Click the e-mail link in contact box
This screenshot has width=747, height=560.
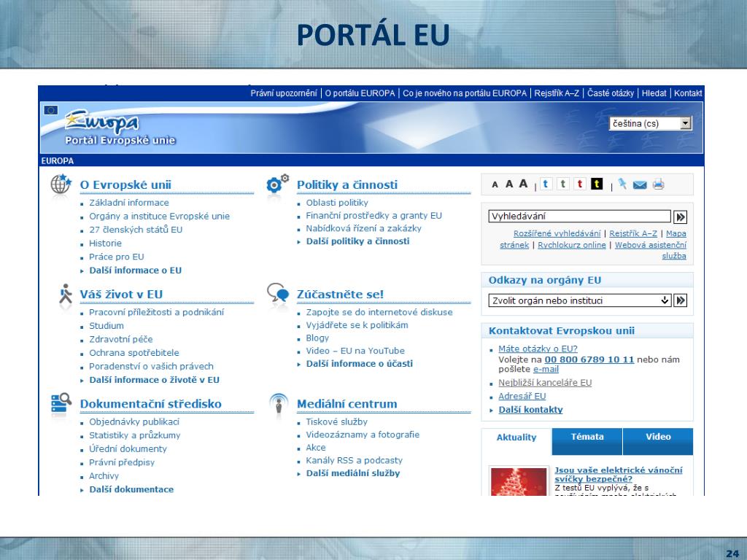pyautogui.click(x=546, y=370)
